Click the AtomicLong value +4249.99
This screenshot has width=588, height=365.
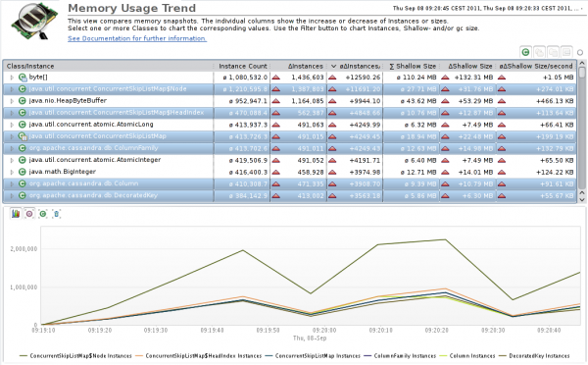point(365,125)
